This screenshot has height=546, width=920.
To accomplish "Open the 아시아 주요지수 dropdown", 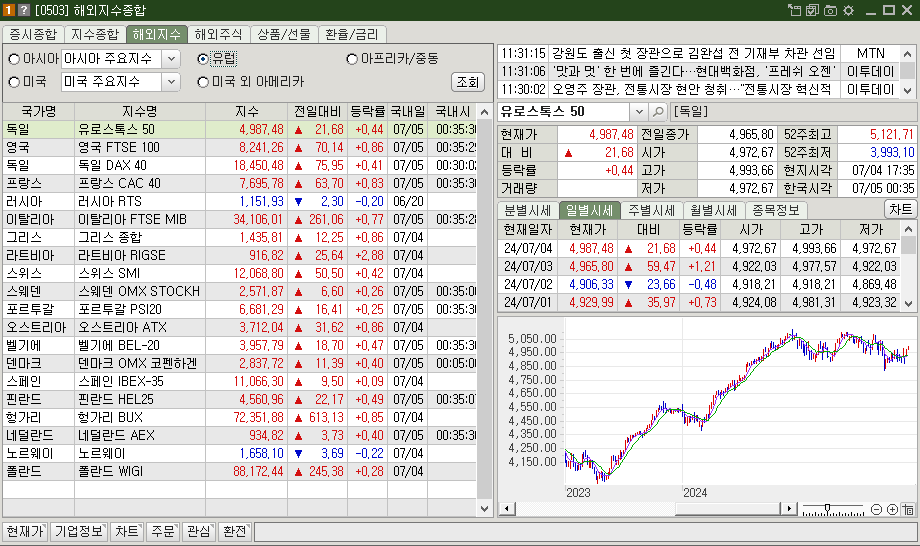I will 171,59.
